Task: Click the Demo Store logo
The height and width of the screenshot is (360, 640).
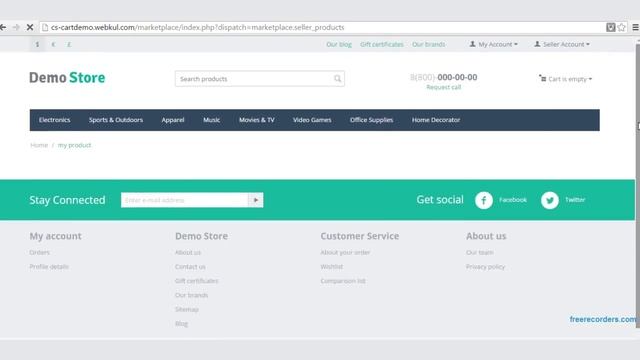Action: coord(67,78)
